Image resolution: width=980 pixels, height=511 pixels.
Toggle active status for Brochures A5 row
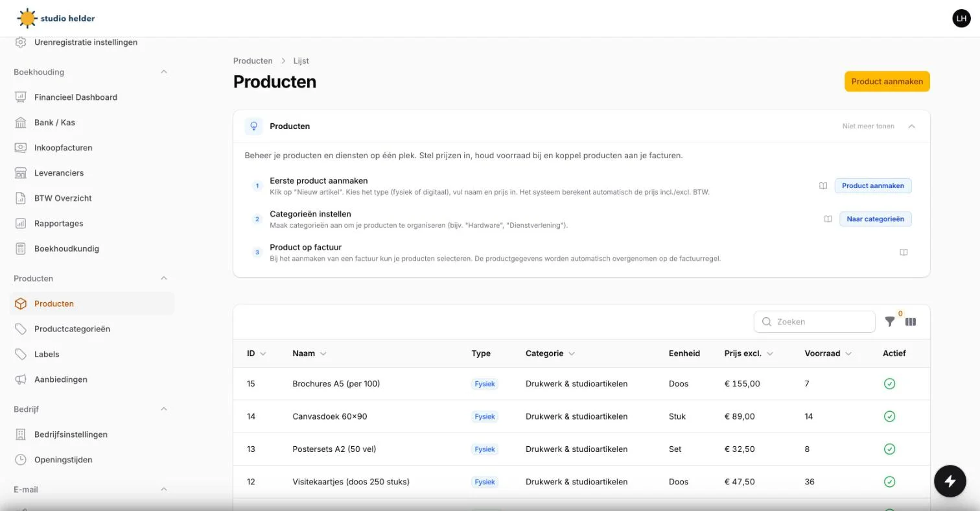pyautogui.click(x=889, y=384)
